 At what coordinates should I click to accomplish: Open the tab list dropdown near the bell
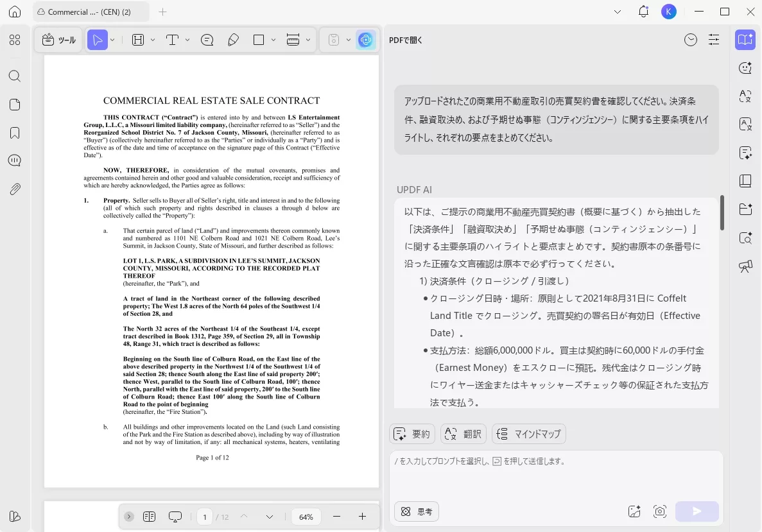(618, 12)
